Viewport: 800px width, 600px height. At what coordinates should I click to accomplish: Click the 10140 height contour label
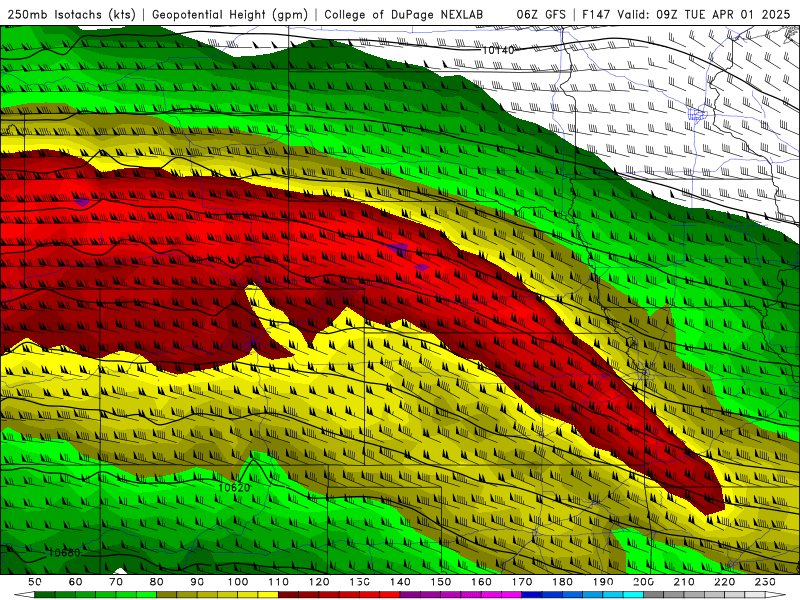click(x=497, y=50)
